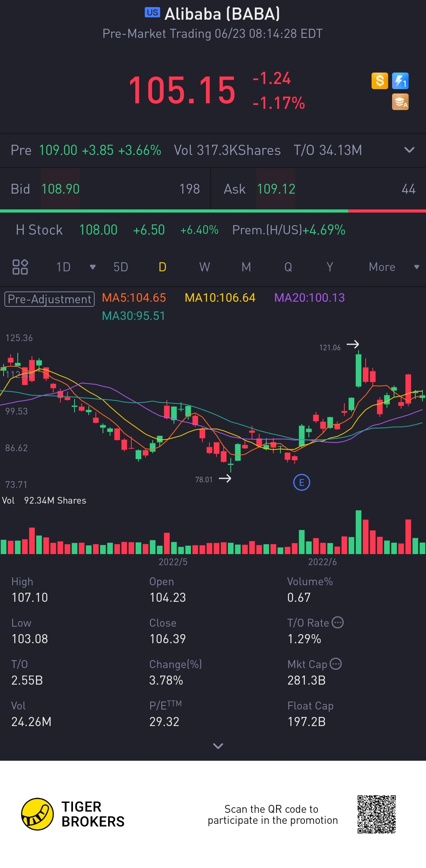
Task: Tap the Close value 106.39
Action: [x=168, y=639]
